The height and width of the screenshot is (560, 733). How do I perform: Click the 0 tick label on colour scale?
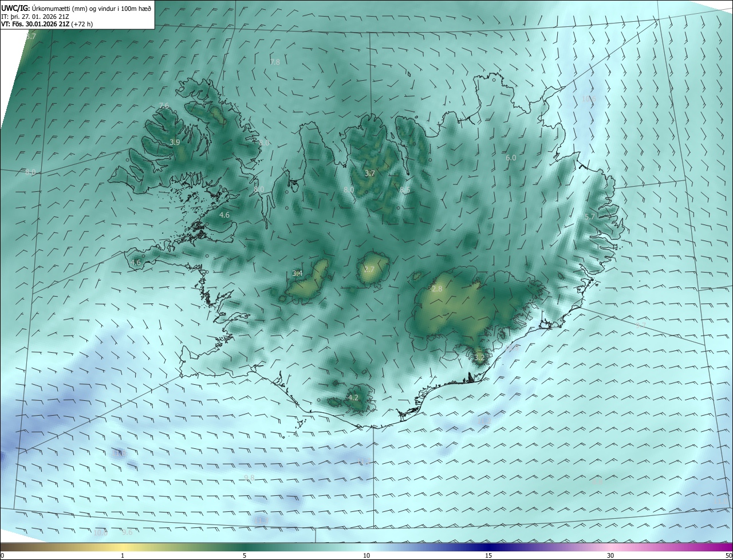[x=2, y=556]
